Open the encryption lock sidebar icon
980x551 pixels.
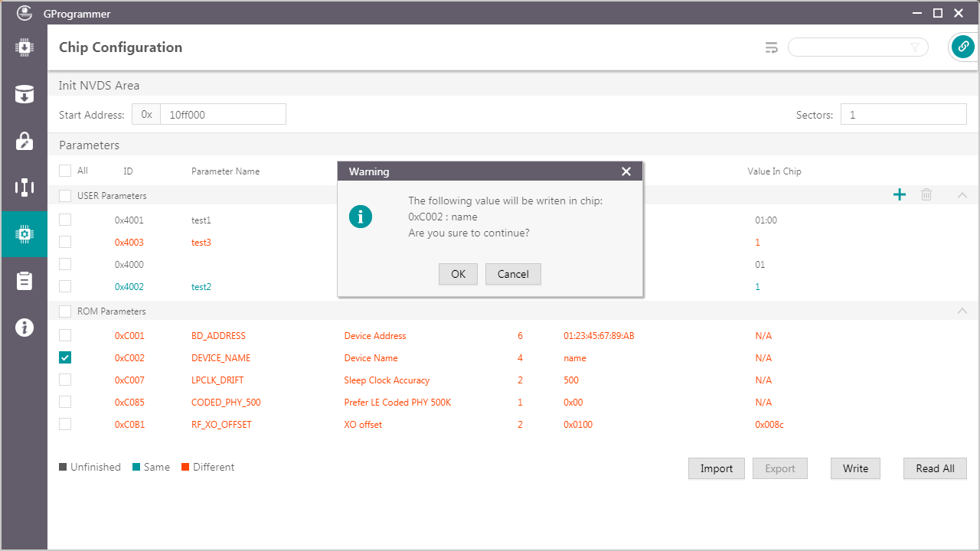pyautogui.click(x=24, y=141)
